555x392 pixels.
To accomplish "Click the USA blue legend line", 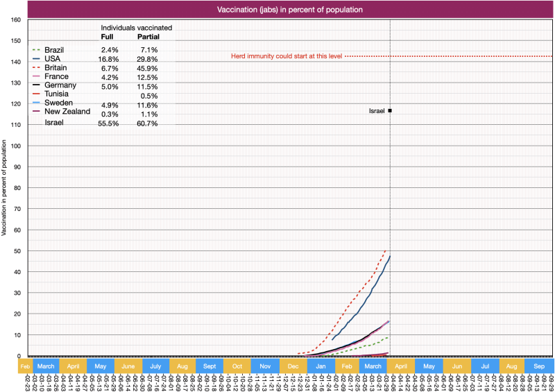I will (x=37, y=59).
